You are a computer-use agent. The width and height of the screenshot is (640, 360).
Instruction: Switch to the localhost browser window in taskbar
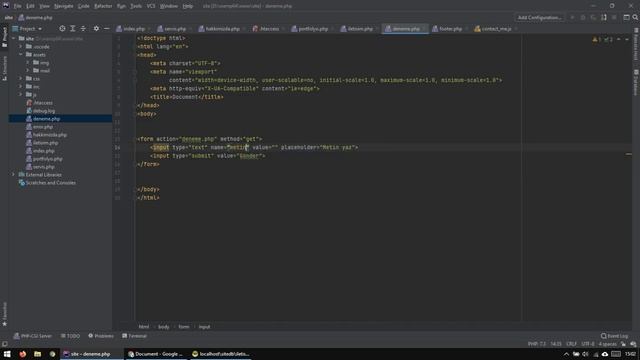coord(220,354)
